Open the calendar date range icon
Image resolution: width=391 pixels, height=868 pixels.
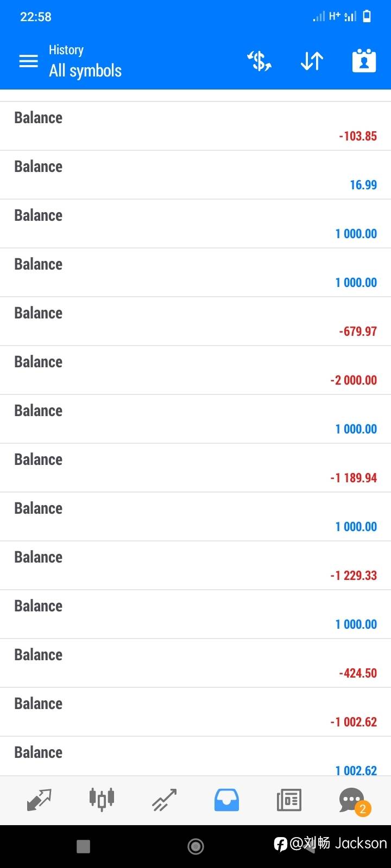click(364, 61)
